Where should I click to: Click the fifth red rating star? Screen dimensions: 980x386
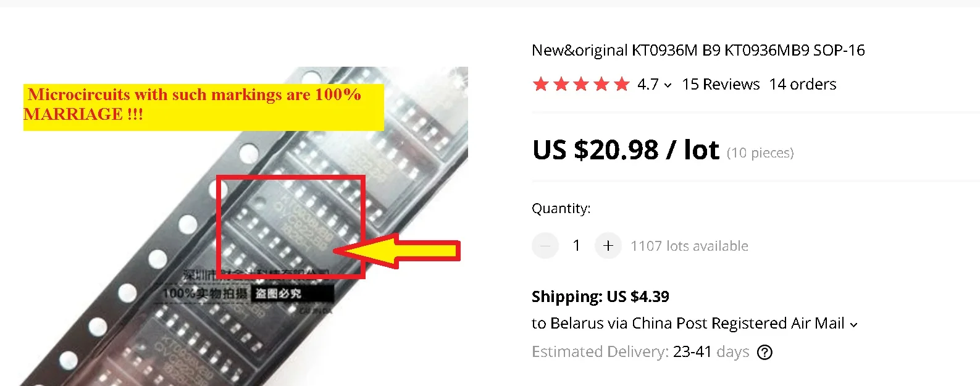click(x=622, y=84)
